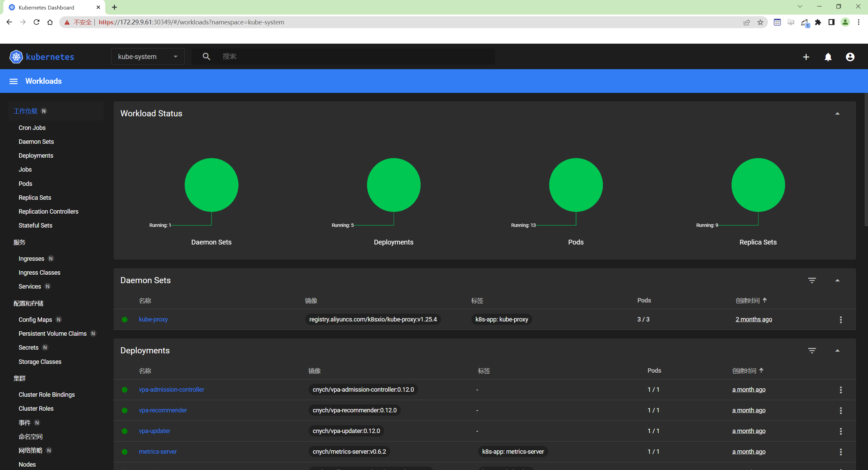This screenshot has width=868, height=470.
Task: Open Replication Controllers in sidebar
Action: click(x=48, y=212)
